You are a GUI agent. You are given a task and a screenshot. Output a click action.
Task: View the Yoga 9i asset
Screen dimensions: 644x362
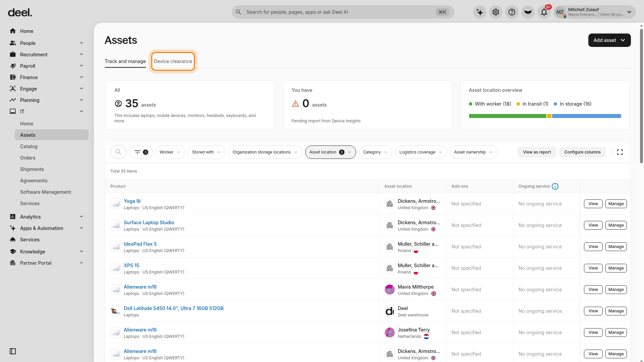click(593, 204)
